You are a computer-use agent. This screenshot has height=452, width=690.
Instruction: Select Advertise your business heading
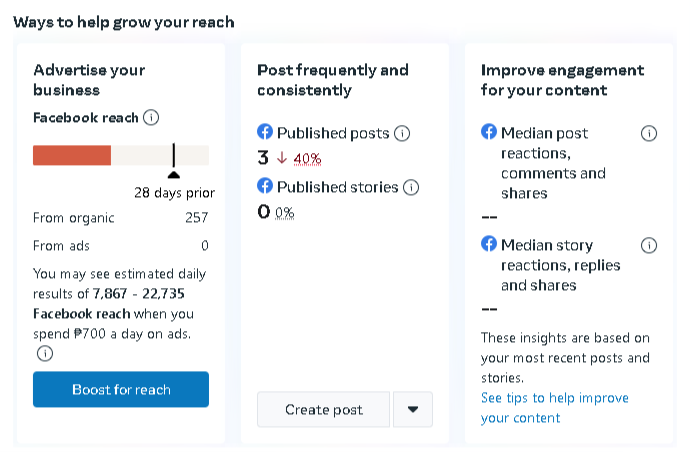89,80
